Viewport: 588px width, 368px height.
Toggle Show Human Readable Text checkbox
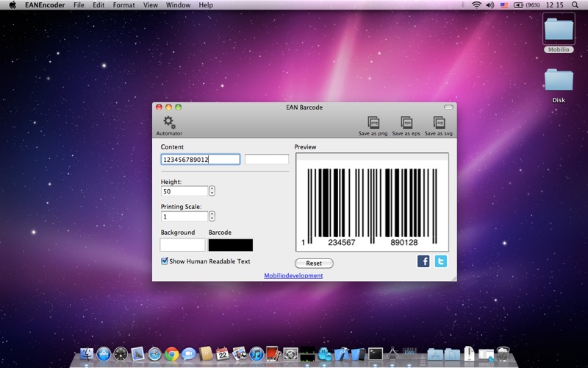pos(165,261)
